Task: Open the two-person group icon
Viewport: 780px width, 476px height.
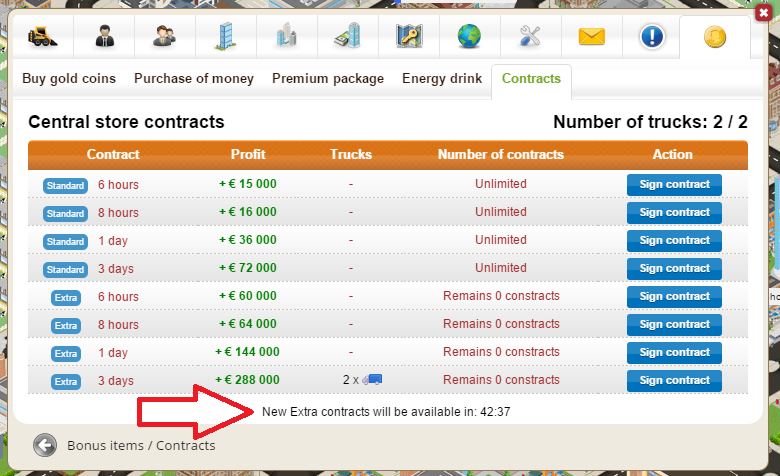Action: [x=163, y=38]
